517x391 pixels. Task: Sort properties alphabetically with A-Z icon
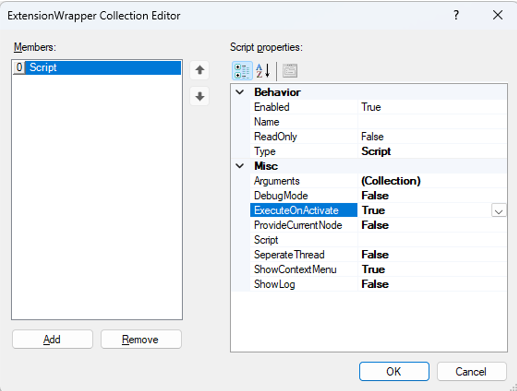(263, 71)
